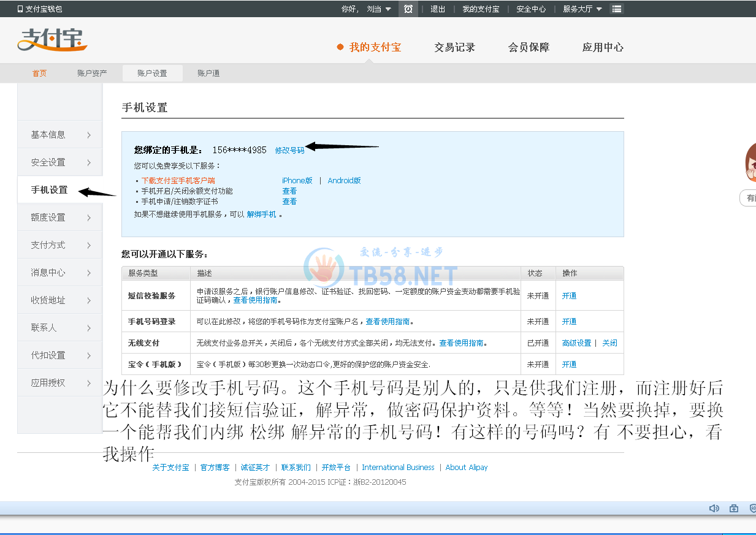The width and height of the screenshot is (756, 535).
Task: Open 账户通 sub-tab
Action: point(208,73)
